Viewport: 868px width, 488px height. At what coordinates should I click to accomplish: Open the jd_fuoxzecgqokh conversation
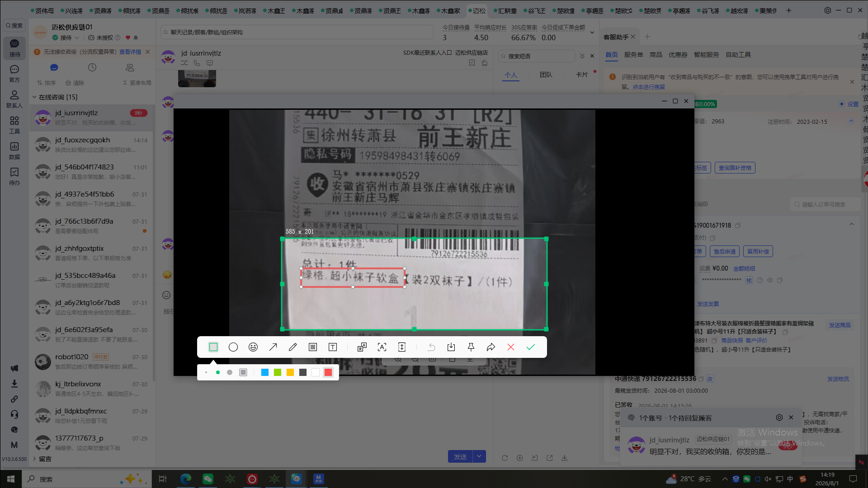92,145
